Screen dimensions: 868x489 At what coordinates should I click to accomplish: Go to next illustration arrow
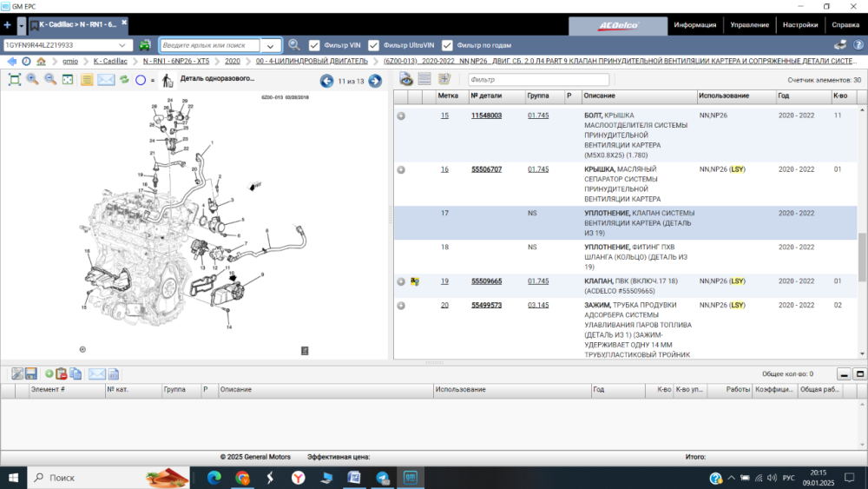[x=375, y=81]
